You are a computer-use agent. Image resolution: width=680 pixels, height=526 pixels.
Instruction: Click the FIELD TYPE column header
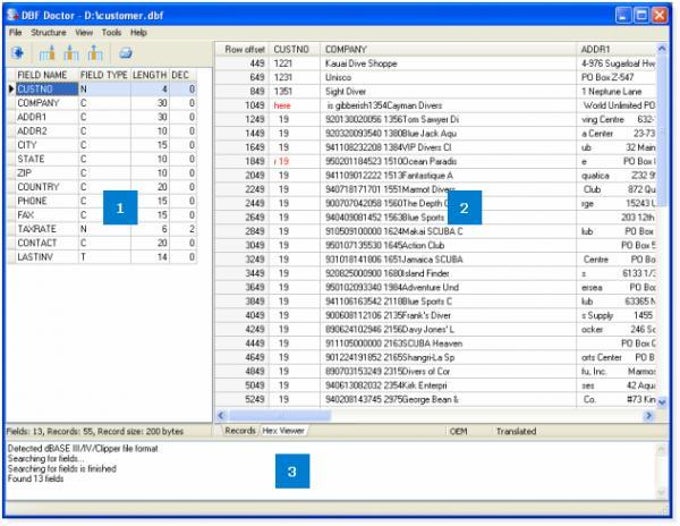[x=104, y=75]
